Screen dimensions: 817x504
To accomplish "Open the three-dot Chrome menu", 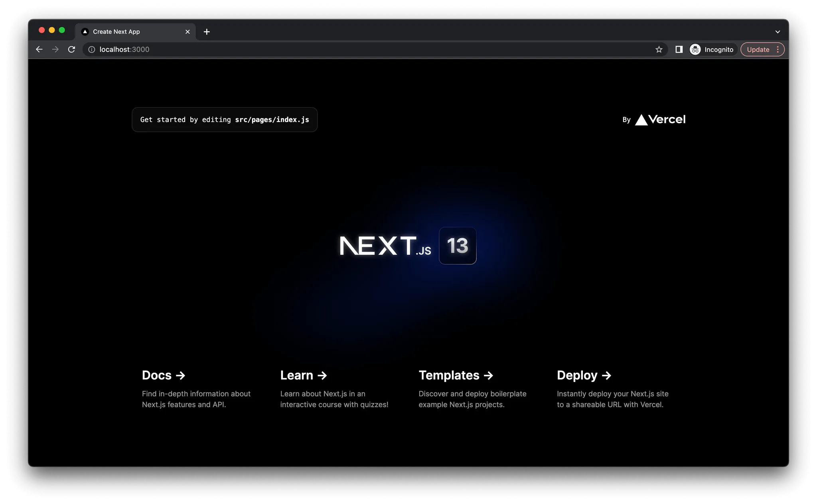I will click(x=778, y=49).
